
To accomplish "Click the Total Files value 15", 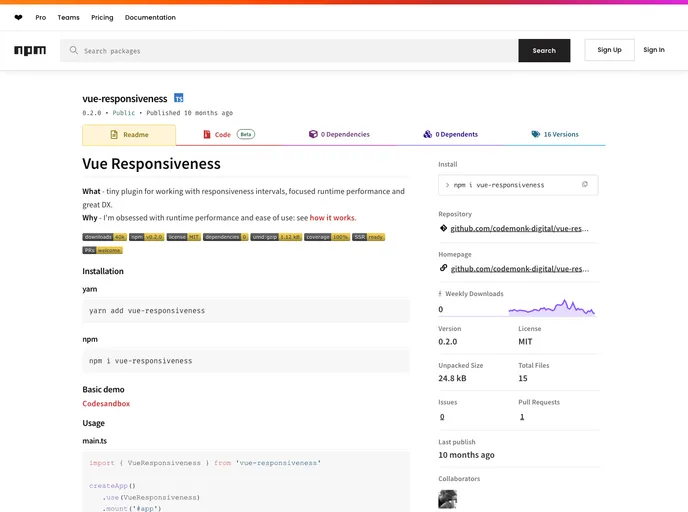I will pos(523,378).
